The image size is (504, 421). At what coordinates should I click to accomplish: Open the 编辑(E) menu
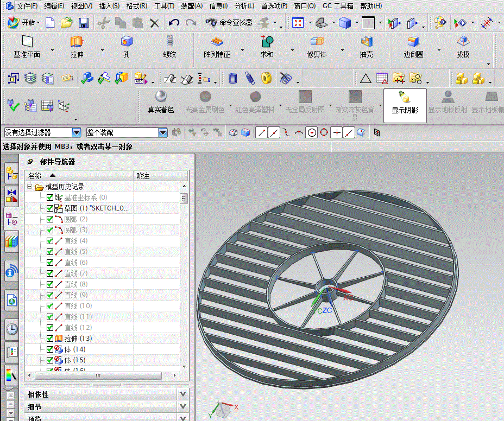coord(54,6)
